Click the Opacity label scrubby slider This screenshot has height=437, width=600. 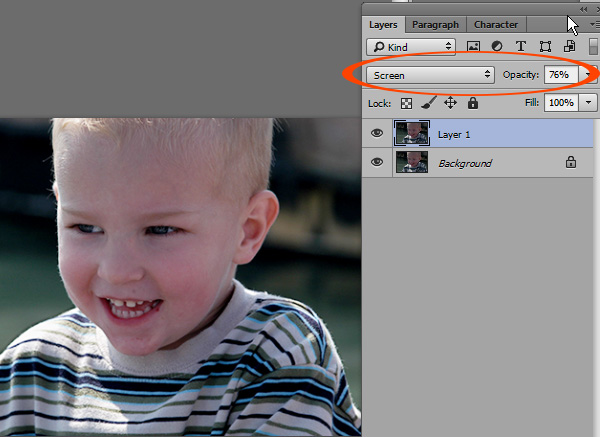pyautogui.click(x=520, y=75)
